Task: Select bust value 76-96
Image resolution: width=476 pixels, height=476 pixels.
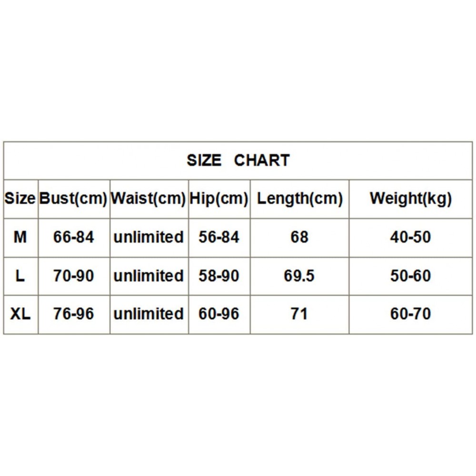Action: click(73, 314)
